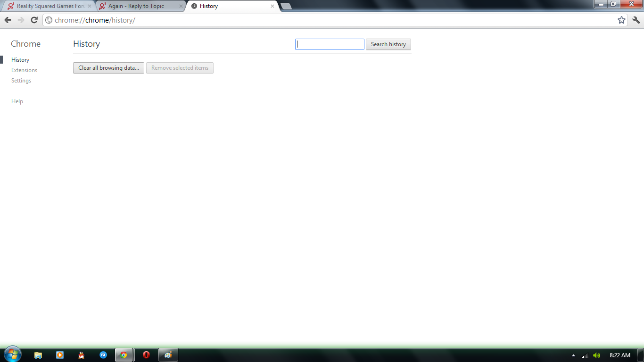Bookmark this page with the star icon
Viewport: 644px width, 362px height.
click(x=621, y=20)
